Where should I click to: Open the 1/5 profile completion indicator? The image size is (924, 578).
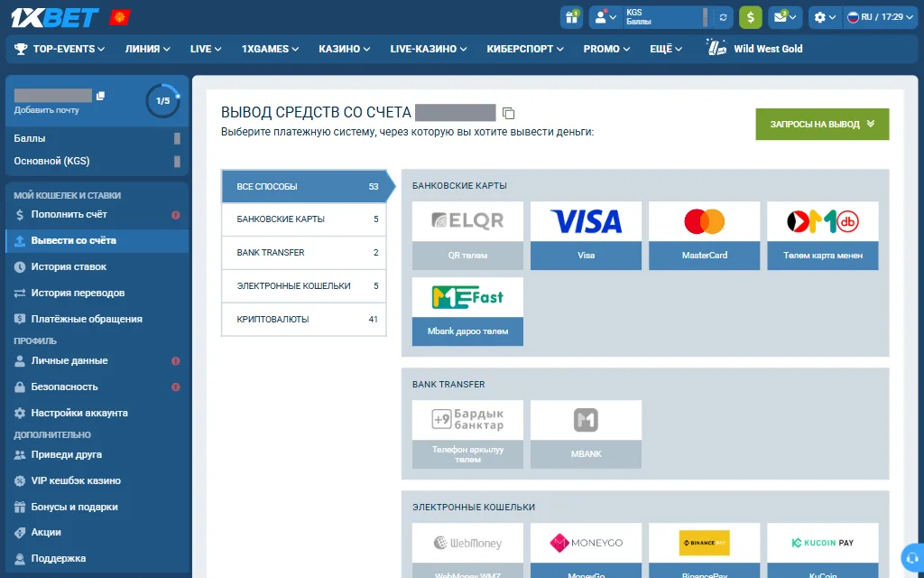click(162, 101)
